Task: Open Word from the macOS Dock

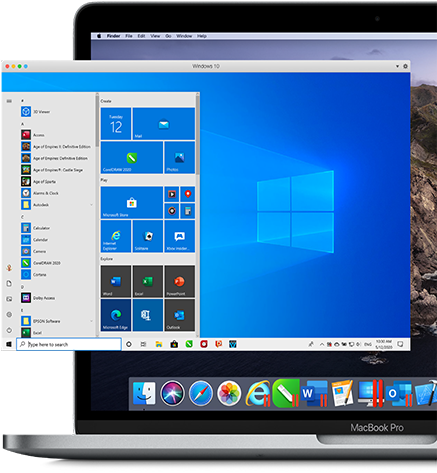Action: [314, 393]
